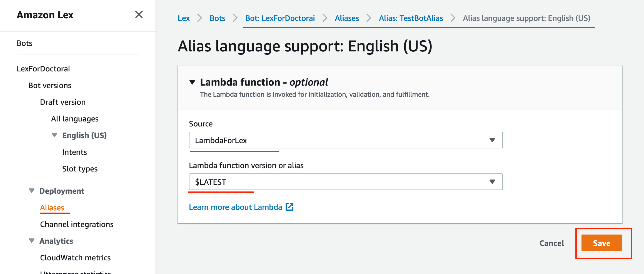
Task: Click the Aliases breadcrumb link
Action: click(x=347, y=18)
